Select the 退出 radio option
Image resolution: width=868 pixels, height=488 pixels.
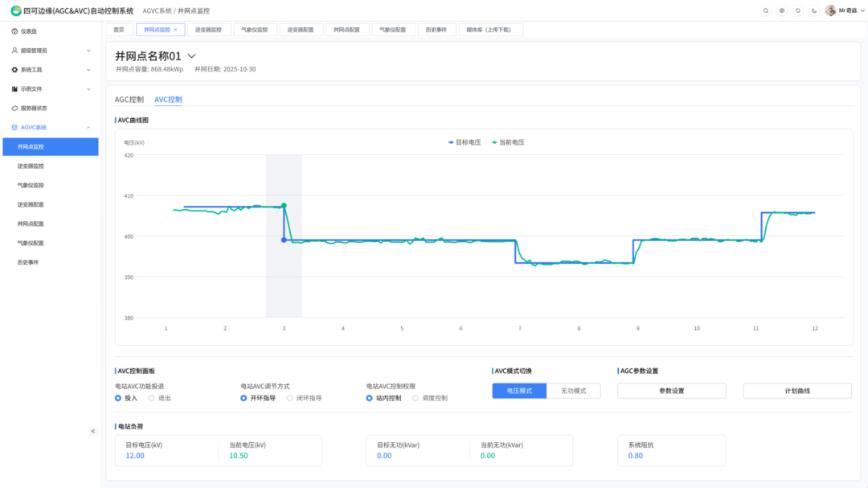[153, 398]
